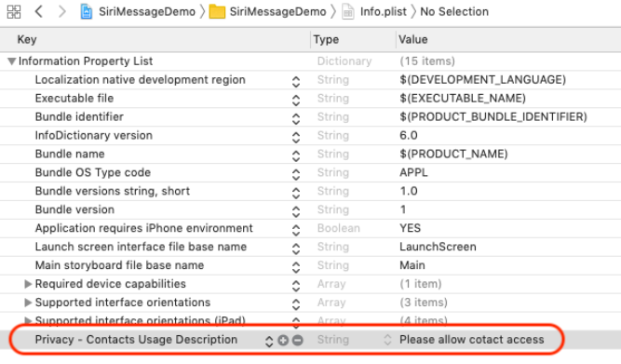621x364 pixels.
Task: Click the Key column header
Action: [27, 40]
